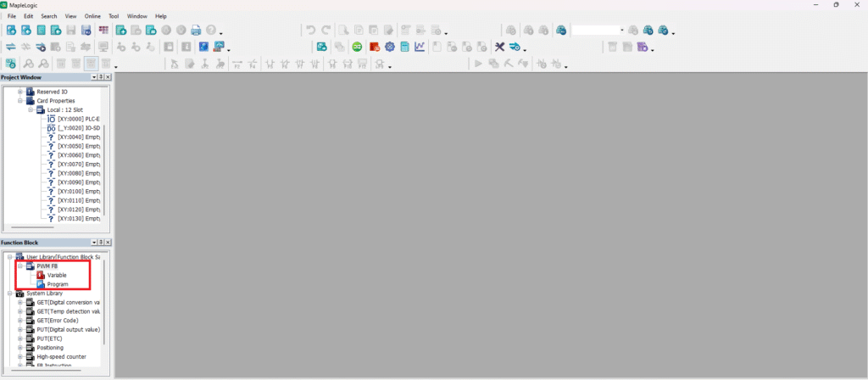Select the [XY:0040] Empty slot entry
This screenshot has height=380, width=868.
point(78,137)
